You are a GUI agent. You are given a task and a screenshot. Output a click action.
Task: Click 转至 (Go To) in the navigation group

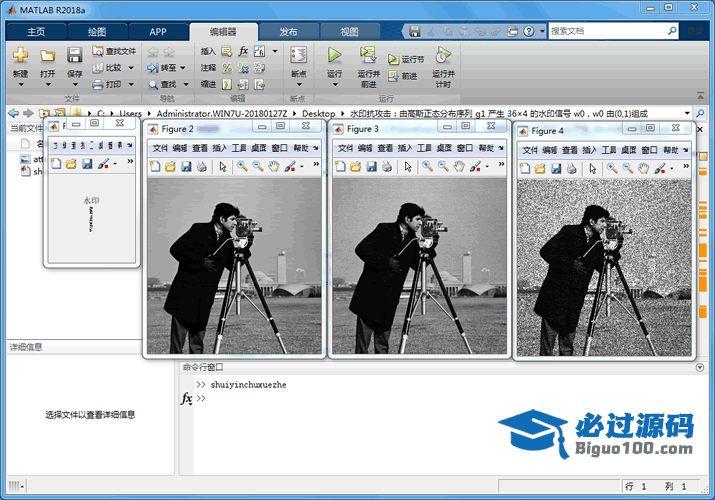click(x=162, y=68)
